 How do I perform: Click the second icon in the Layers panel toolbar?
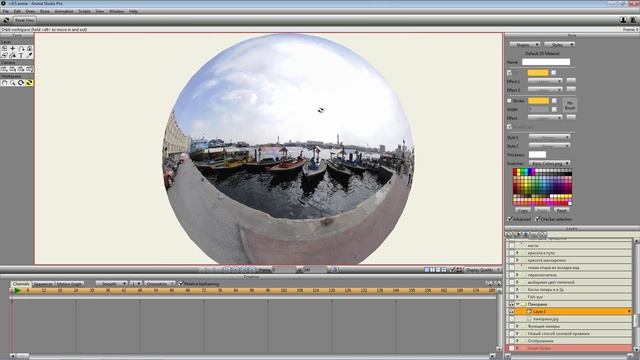[x=518, y=235]
